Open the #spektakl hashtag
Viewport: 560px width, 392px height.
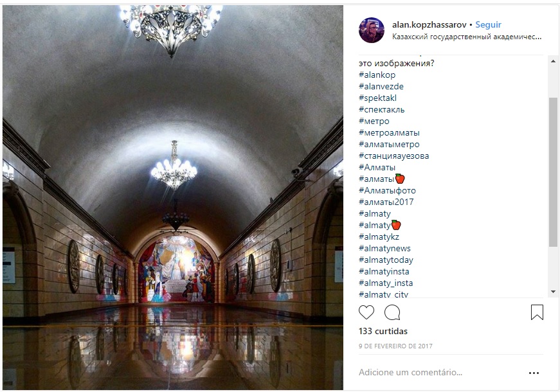pyautogui.click(x=377, y=98)
